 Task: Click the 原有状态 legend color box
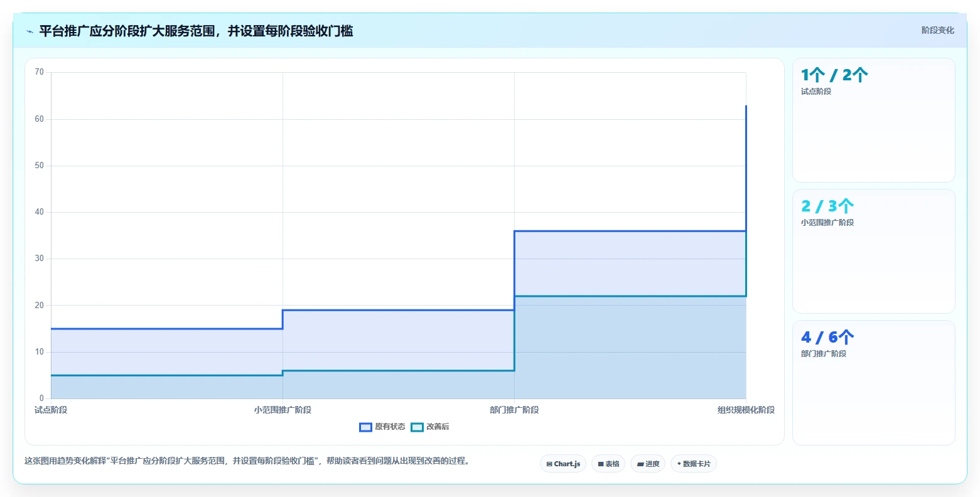tap(365, 427)
